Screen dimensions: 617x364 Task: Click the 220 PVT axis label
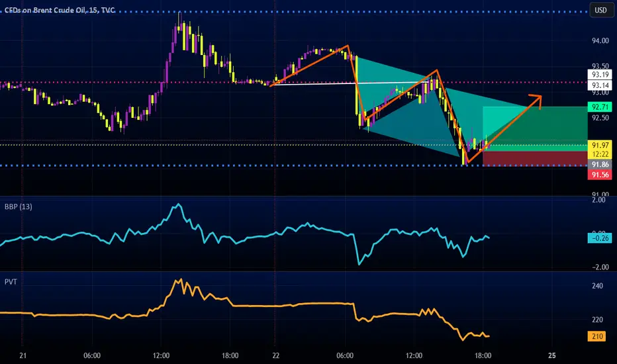(x=597, y=320)
